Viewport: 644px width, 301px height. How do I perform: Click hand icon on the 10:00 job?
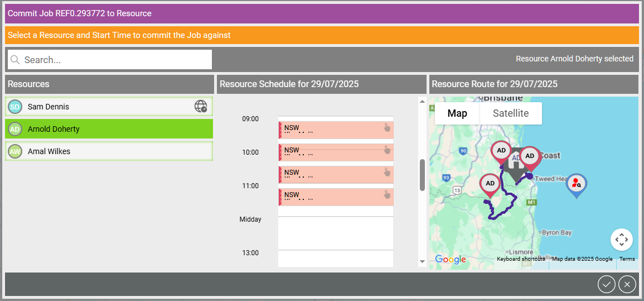pyautogui.click(x=387, y=150)
